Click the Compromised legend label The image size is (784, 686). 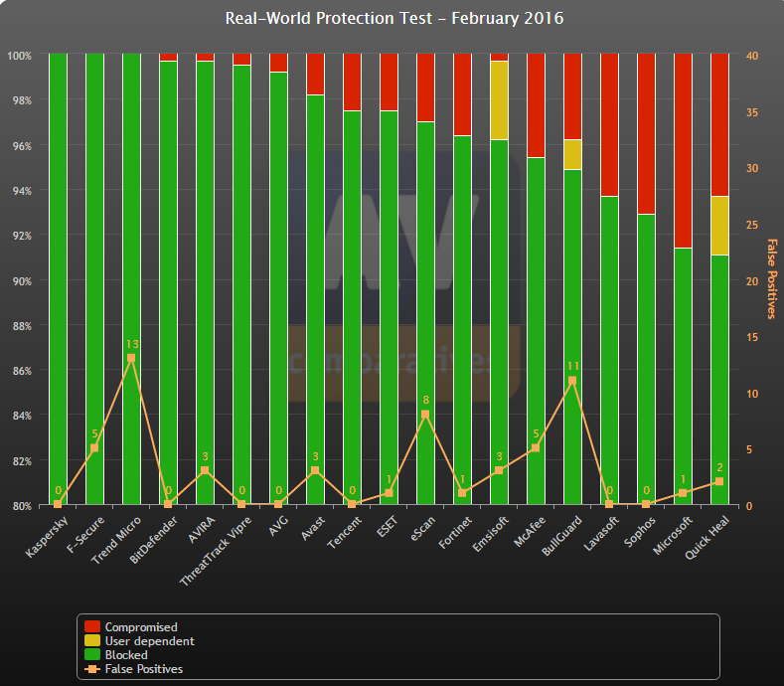click(x=141, y=627)
